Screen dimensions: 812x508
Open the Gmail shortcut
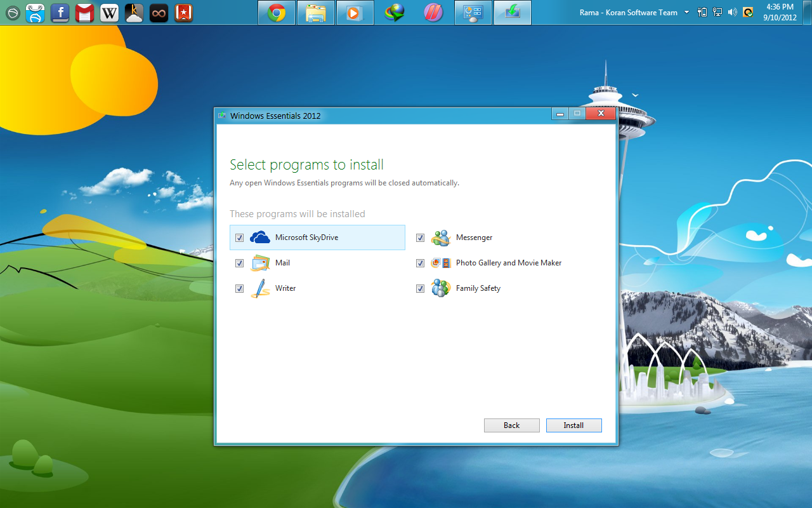[x=84, y=12]
